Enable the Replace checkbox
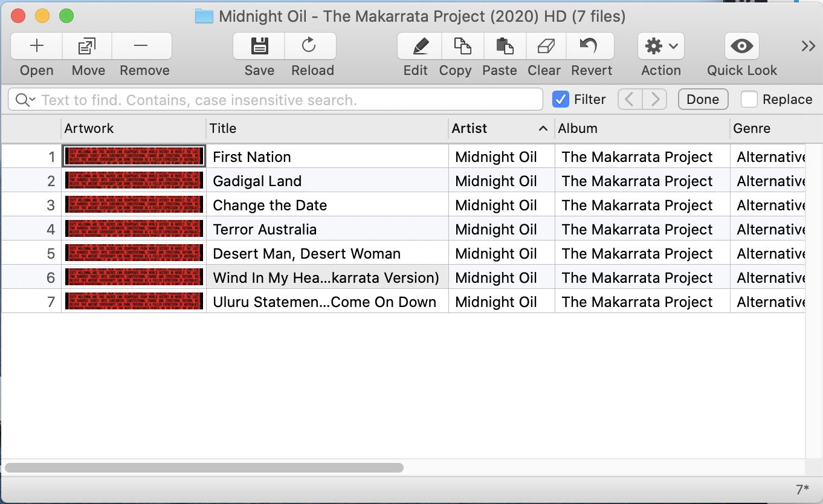 point(749,99)
